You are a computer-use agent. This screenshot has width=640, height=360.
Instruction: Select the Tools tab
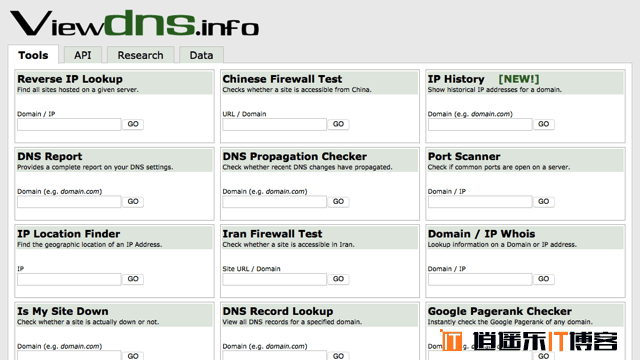33,55
